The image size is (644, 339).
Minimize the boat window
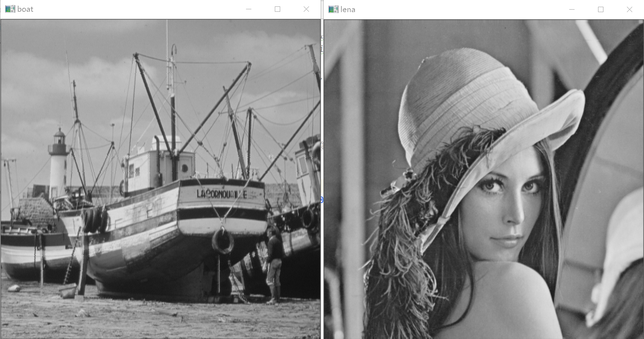click(248, 9)
